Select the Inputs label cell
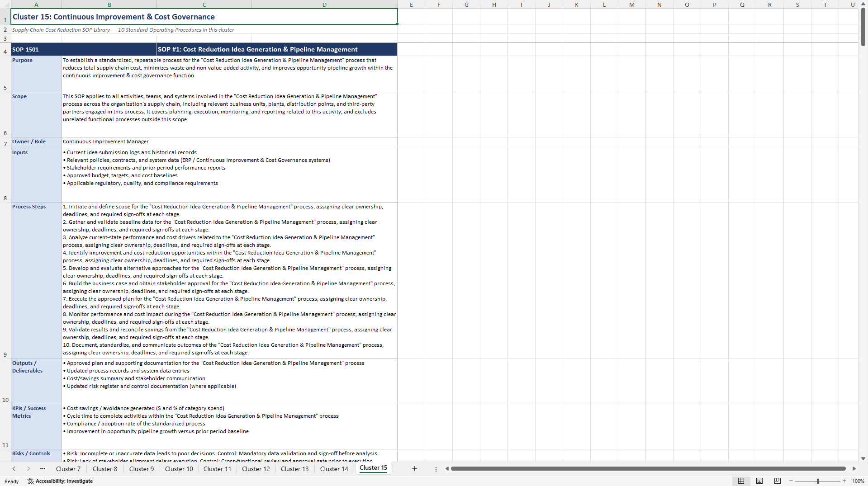 (36, 175)
